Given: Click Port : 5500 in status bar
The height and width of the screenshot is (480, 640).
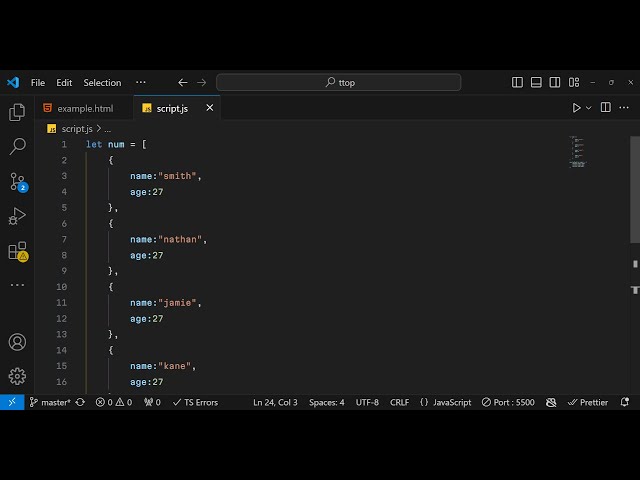Looking at the screenshot, I should [x=508, y=402].
